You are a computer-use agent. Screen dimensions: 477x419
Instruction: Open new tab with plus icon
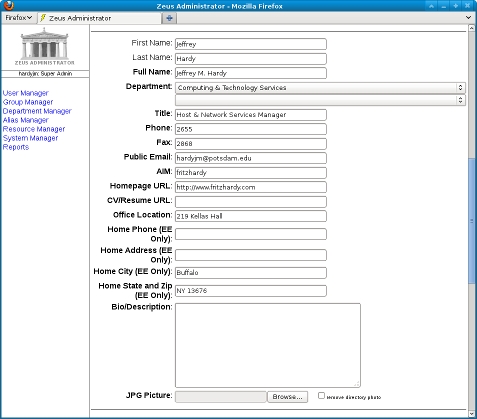point(169,18)
